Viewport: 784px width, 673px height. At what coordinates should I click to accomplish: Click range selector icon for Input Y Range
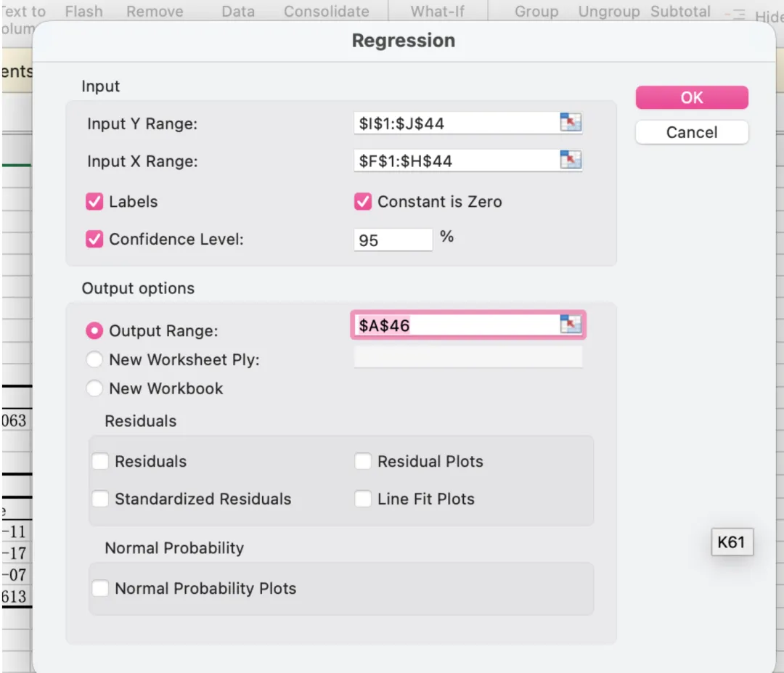(571, 123)
